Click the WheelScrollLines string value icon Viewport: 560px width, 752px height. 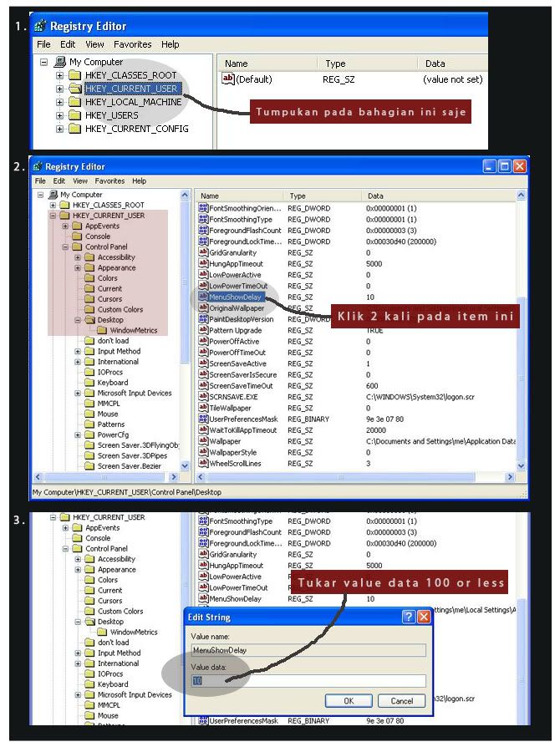click(x=203, y=463)
